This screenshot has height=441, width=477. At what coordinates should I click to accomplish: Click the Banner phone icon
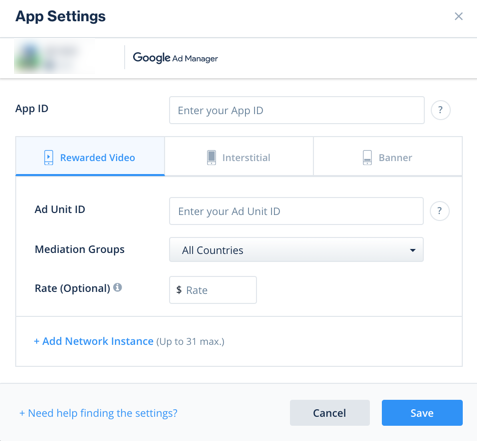click(x=367, y=157)
